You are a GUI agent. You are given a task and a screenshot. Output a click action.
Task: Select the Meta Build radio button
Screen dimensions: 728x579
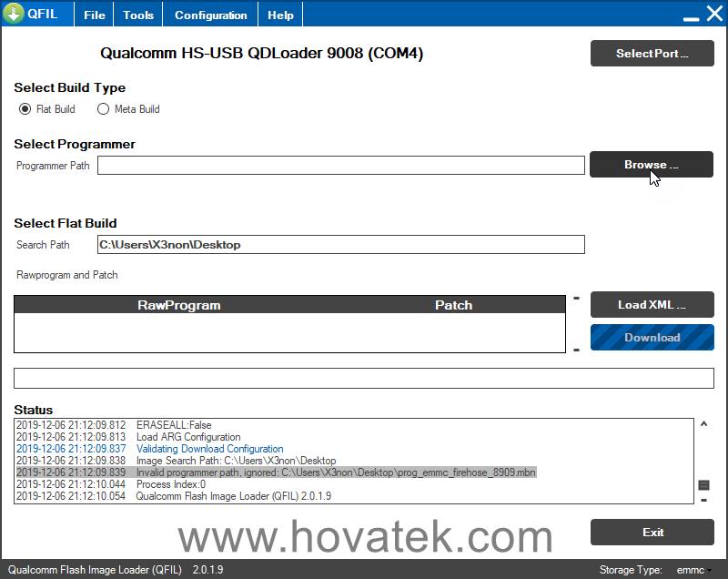point(103,109)
